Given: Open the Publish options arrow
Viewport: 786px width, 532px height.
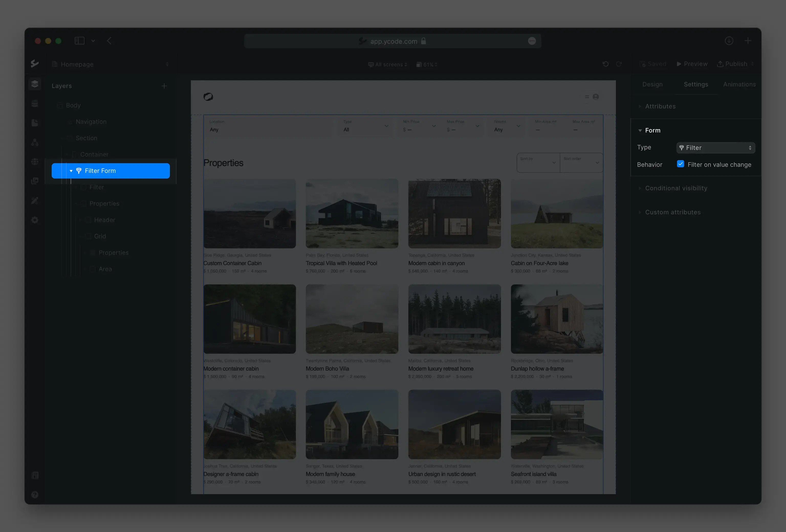Looking at the screenshot, I should tap(752, 64).
